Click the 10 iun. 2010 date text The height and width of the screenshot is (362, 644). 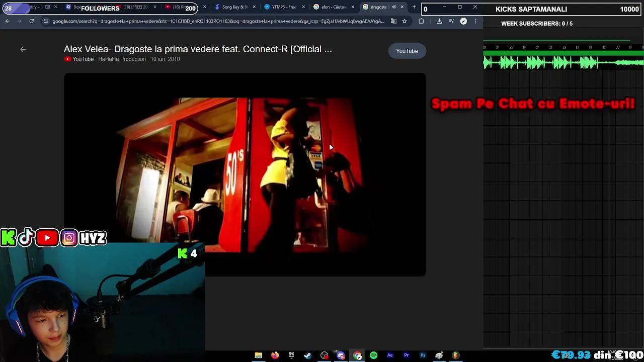(165, 59)
